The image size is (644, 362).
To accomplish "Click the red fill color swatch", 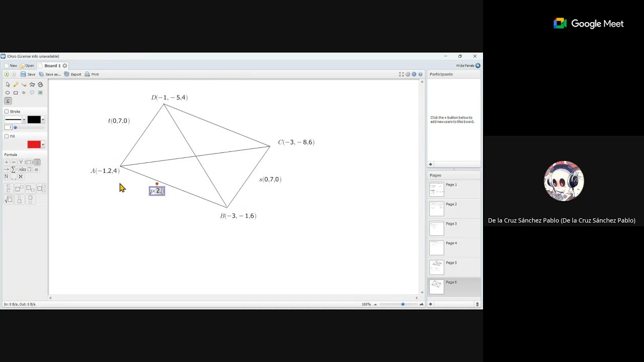I will pos(34,145).
